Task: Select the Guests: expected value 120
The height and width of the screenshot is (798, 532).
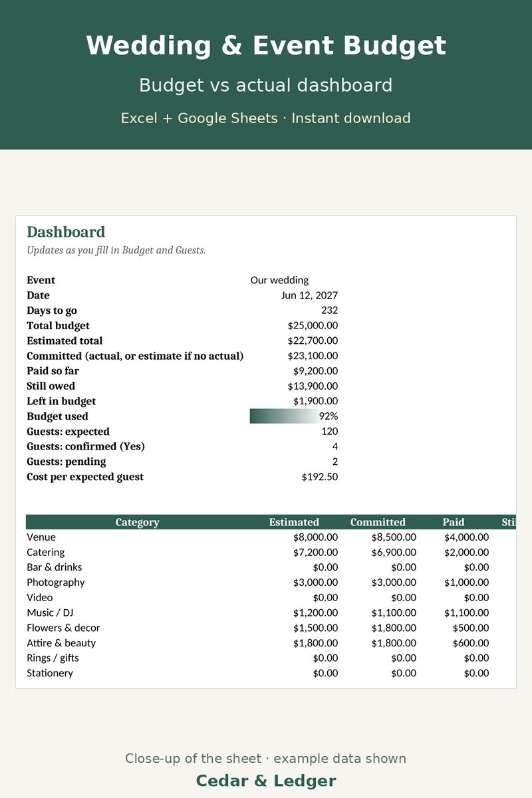Action: click(329, 432)
